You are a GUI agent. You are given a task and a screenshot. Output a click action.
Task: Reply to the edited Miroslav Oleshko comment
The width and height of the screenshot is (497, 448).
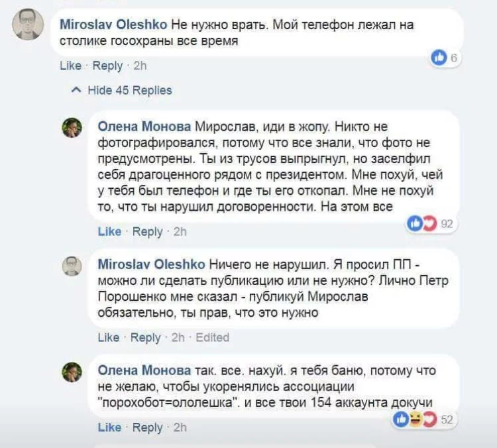click(x=146, y=337)
